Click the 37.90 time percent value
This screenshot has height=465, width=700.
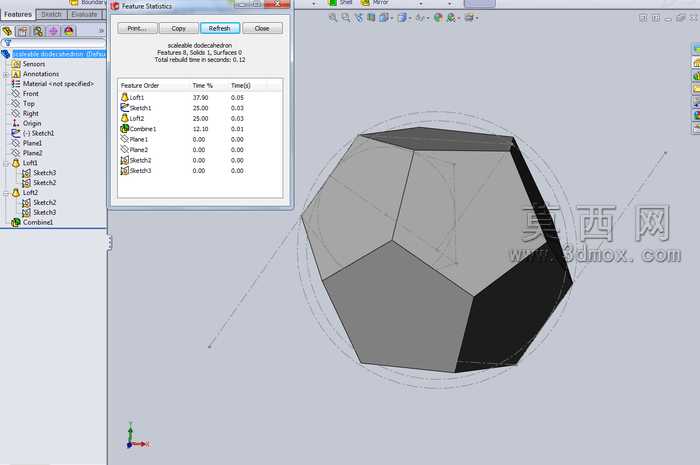pos(200,97)
